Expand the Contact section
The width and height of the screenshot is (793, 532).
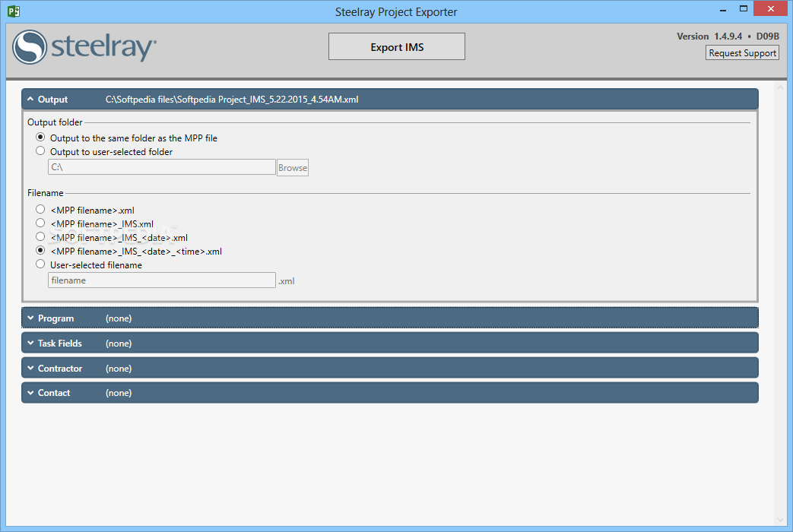pos(390,392)
